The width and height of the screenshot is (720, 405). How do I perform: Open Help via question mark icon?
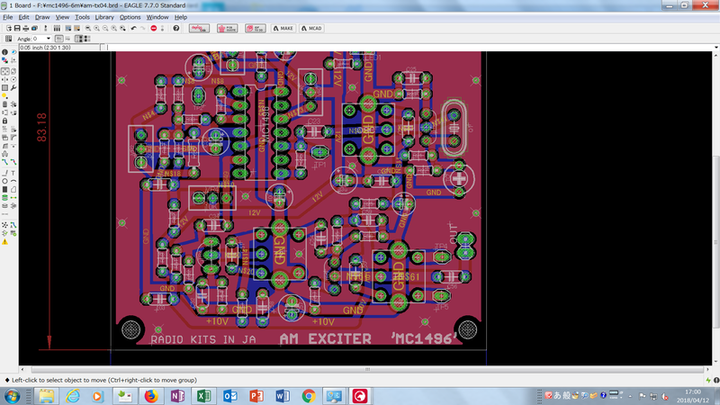pos(177,28)
